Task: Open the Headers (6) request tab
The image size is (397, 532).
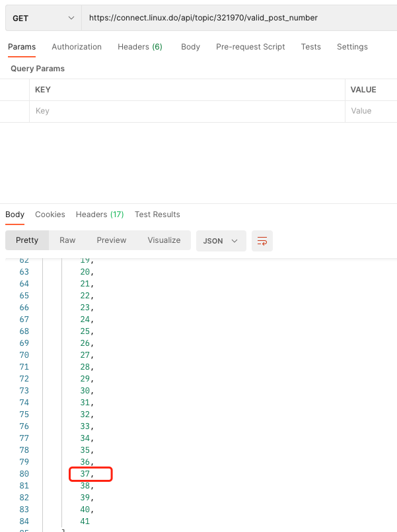Action: tap(140, 47)
